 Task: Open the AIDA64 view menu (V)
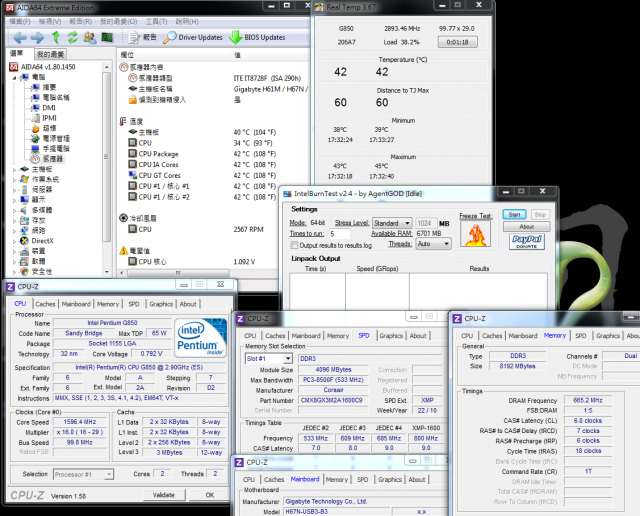click(x=49, y=21)
